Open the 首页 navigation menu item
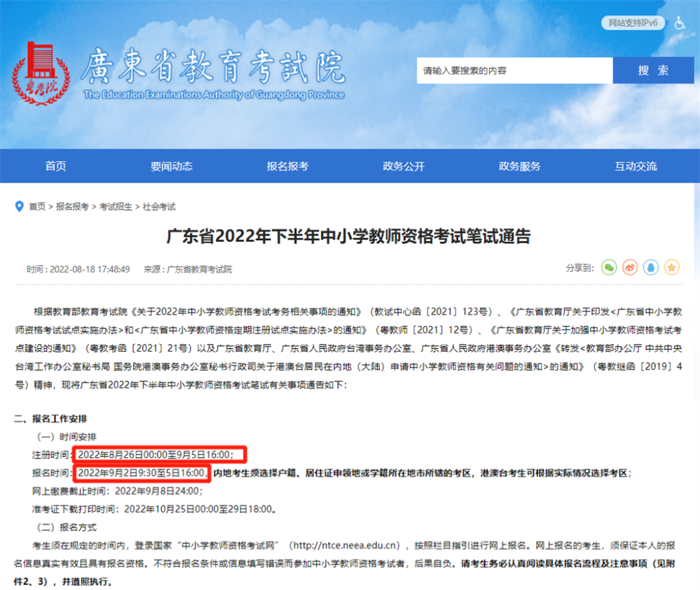The image size is (700, 590). [56, 166]
